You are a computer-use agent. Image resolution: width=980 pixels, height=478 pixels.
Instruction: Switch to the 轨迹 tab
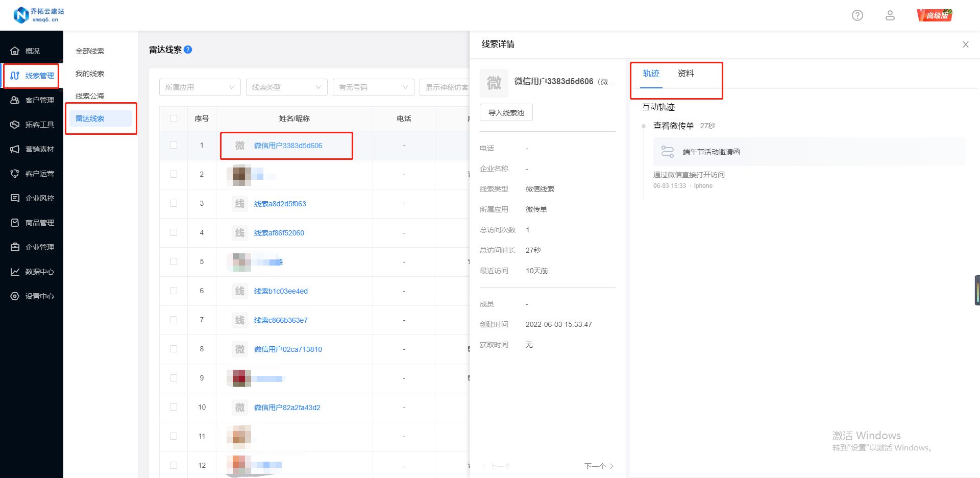[x=651, y=74]
